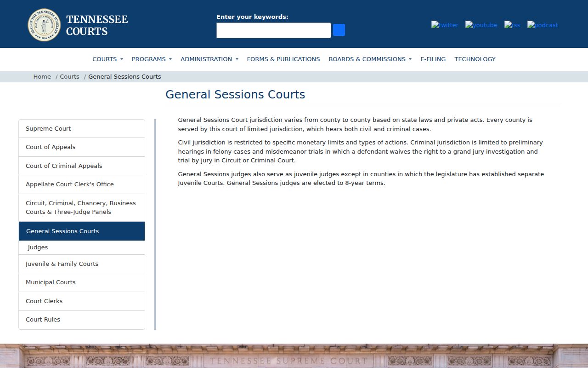Viewport: 588px width, 368px height.
Task: Open Supreme Court in the sidebar
Action: 82,129
